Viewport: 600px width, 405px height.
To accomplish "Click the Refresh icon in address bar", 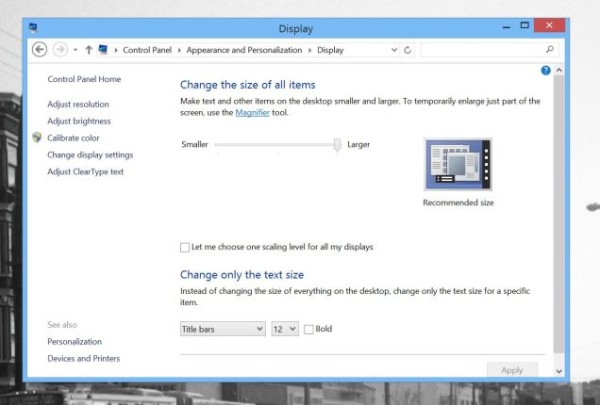I will (x=408, y=49).
